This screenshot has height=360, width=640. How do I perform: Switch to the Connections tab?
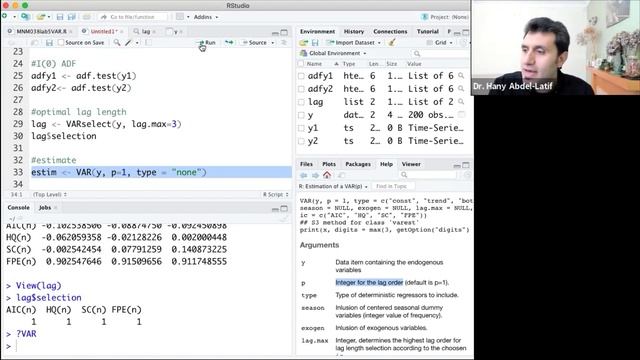[390, 31]
